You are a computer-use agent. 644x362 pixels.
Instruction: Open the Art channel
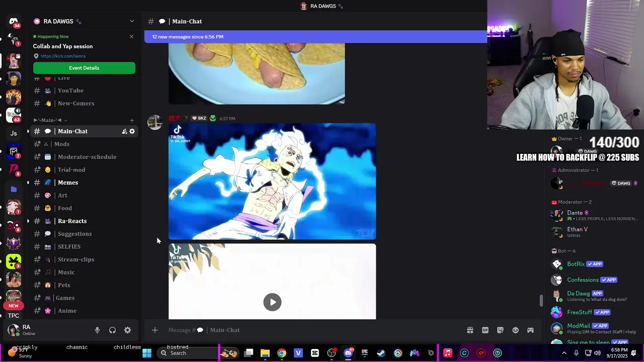tap(84, 196)
